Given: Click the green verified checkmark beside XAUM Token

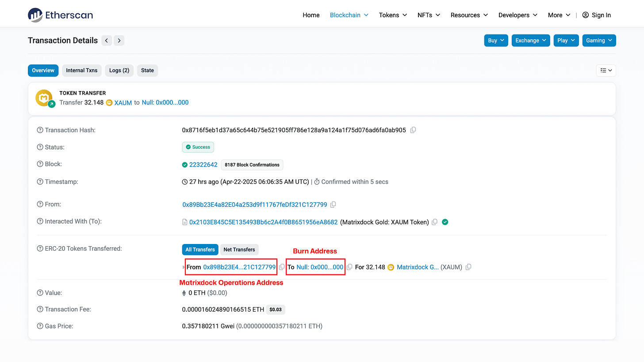Looking at the screenshot, I should pos(445,222).
